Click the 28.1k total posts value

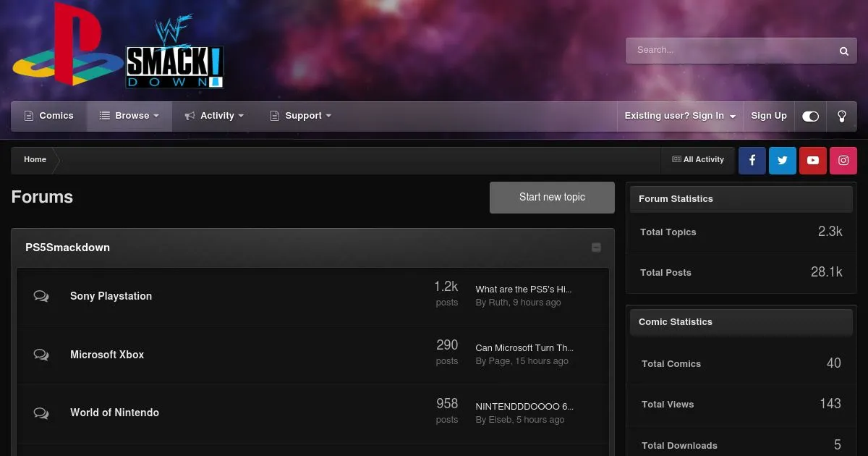tap(826, 272)
